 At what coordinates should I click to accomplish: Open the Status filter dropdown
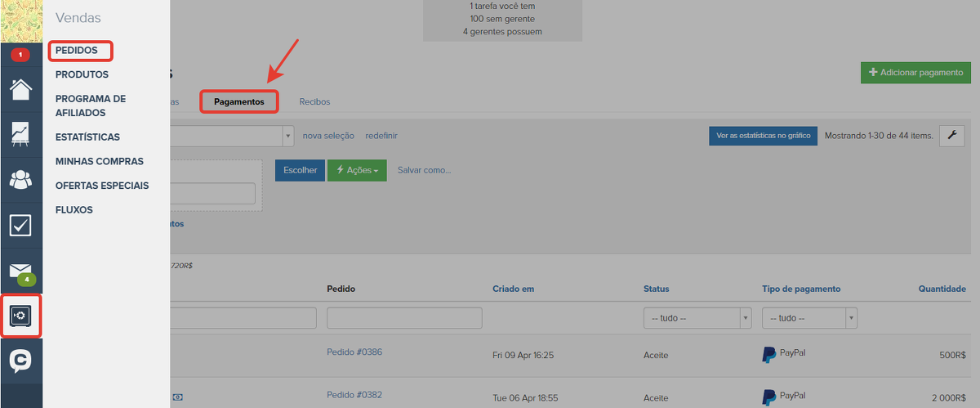[x=697, y=318]
